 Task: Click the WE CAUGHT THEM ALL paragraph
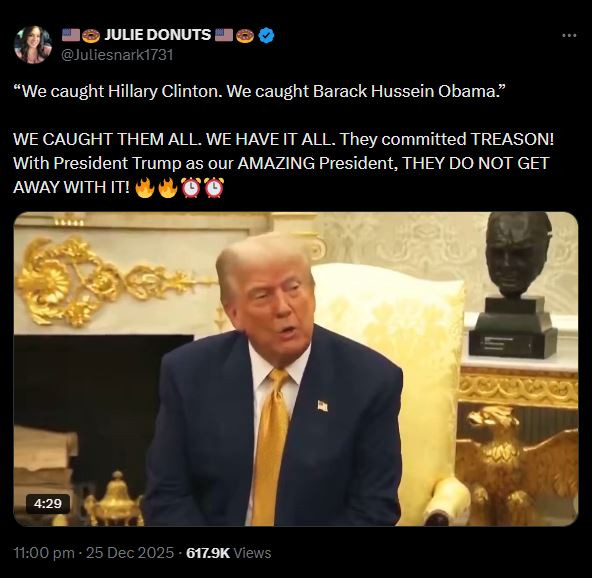coord(284,163)
